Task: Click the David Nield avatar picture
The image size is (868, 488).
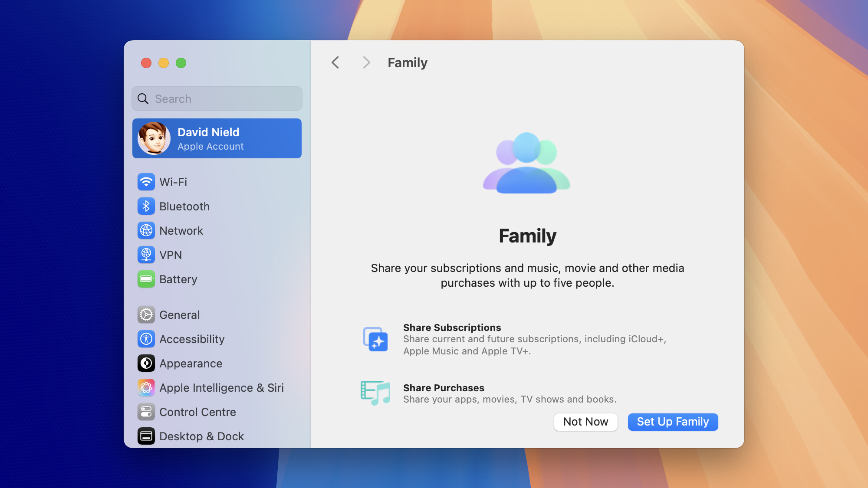Action: (x=154, y=138)
